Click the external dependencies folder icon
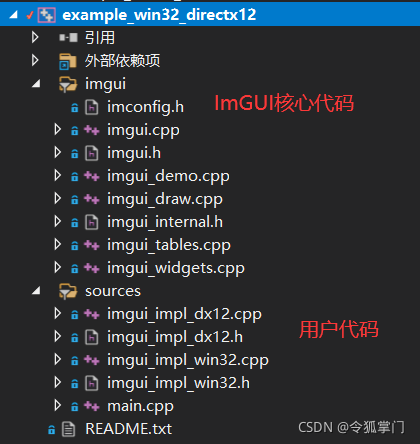The image size is (420, 444). pyautogui.click(x=68, y=61)
